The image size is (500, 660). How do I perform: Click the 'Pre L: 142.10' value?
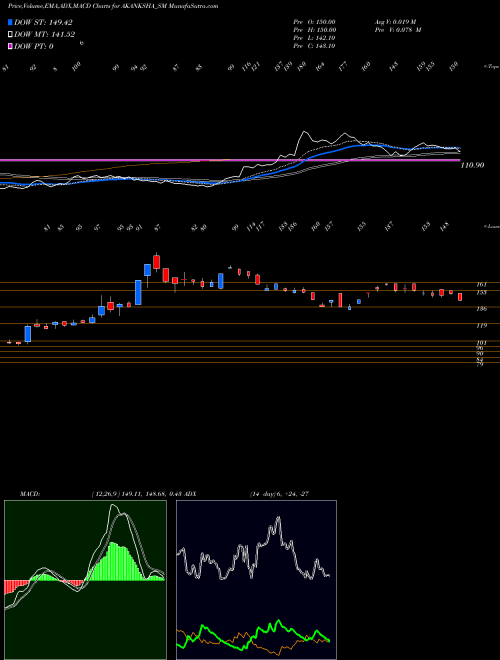tap(314, 38)
